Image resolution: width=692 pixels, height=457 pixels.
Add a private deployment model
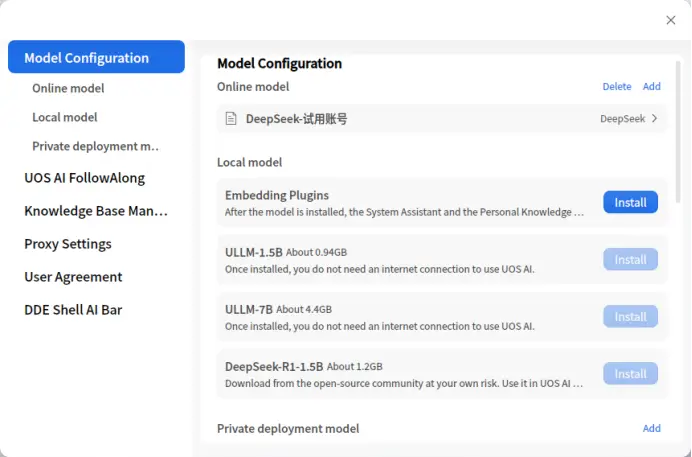651,428
